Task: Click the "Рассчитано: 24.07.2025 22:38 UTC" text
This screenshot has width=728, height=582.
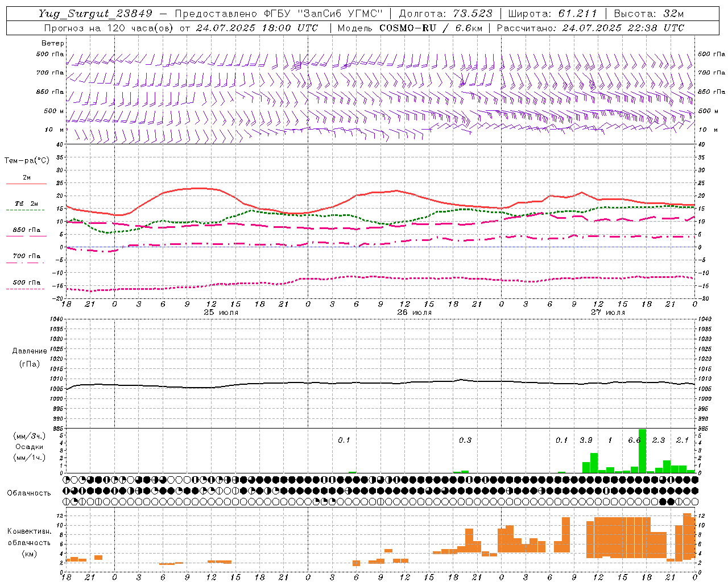Action: [590, 28]
